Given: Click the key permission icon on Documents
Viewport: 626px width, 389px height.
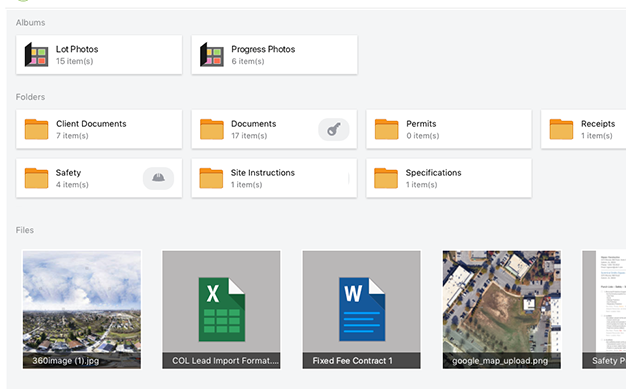Looking at the screenshot, I should click(334, 129).
